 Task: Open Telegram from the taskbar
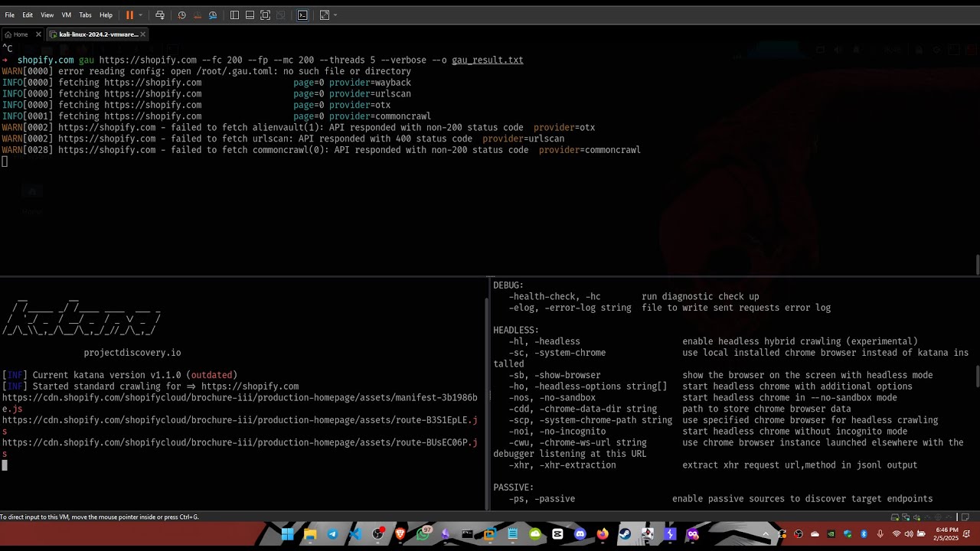pos(332,534)
